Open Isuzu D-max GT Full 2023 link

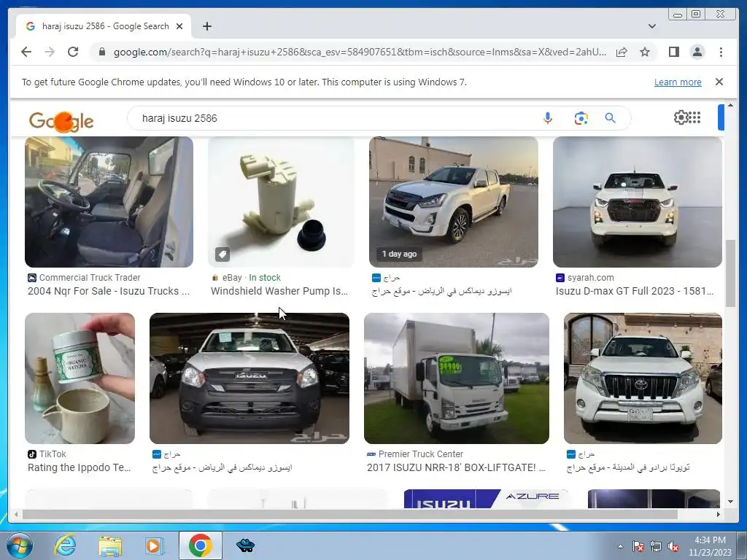(x=635, y=291)
